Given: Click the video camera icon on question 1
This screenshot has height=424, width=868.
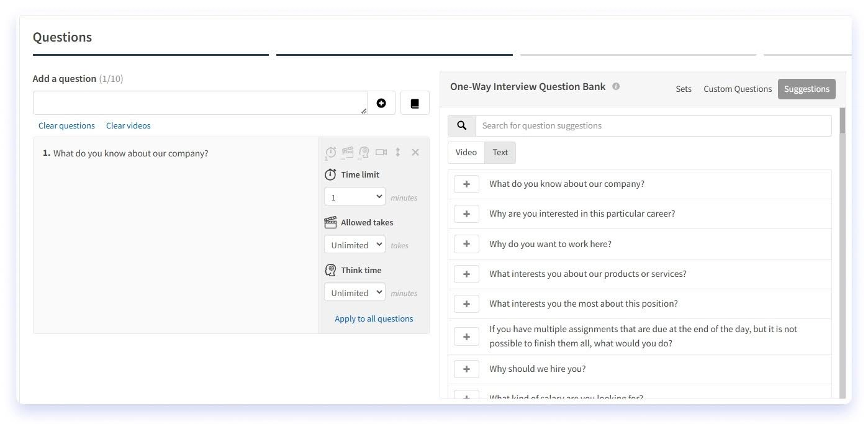Looking at the screenshot, I should (x=381, y=152).
